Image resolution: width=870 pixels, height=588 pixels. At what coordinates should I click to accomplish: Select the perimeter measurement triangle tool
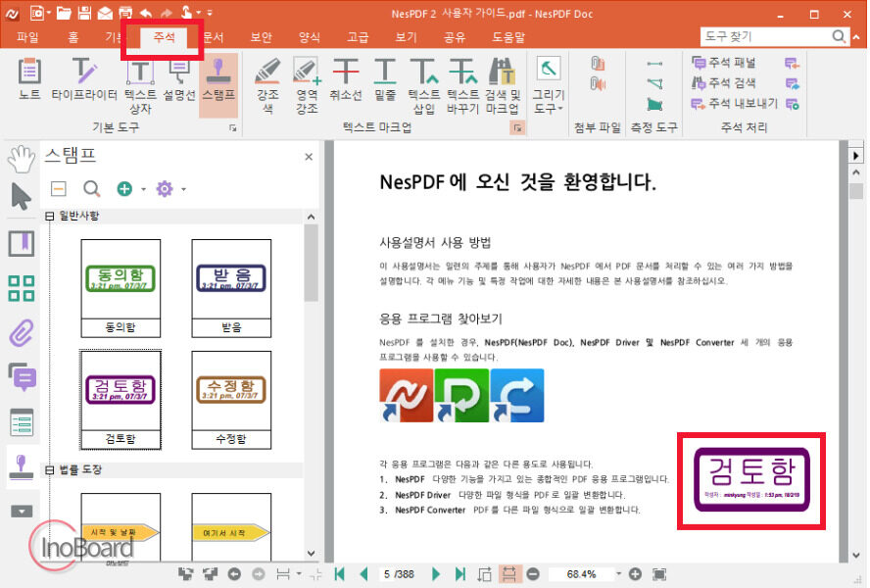(x=654, y=84)
